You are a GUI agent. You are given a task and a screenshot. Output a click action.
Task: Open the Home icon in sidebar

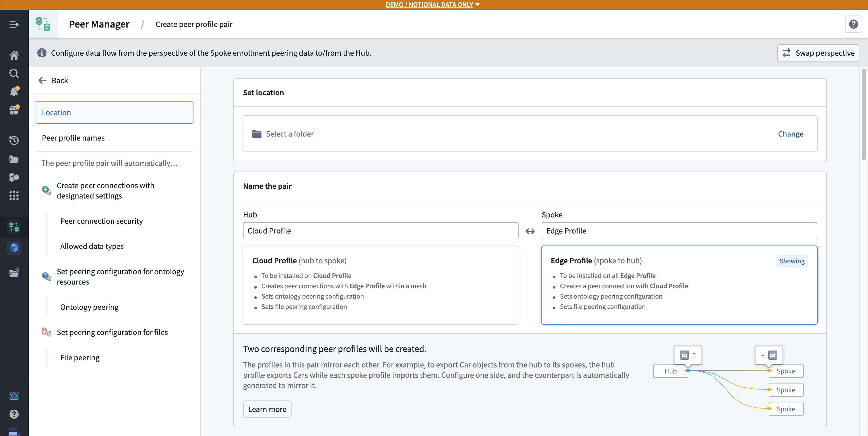click(14, 55)
